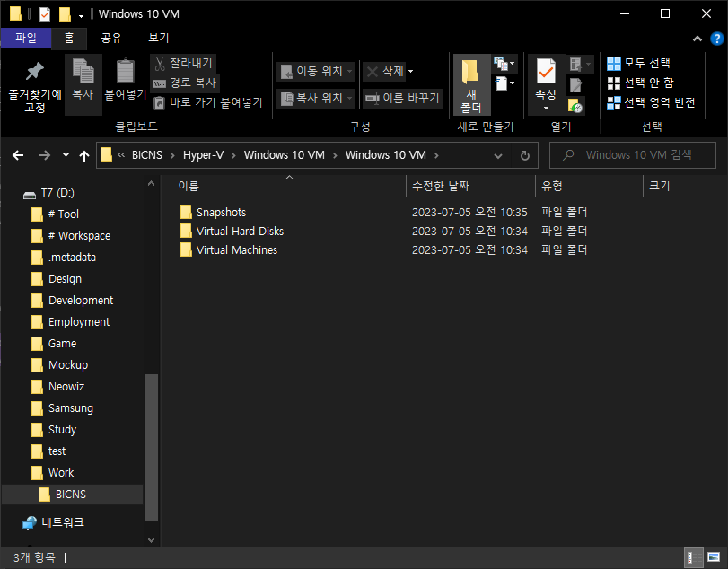Click the Copy (복사) ribbon icon
Image resolution: width=728 pixels, height=569 pixels.
coord(83,83)
